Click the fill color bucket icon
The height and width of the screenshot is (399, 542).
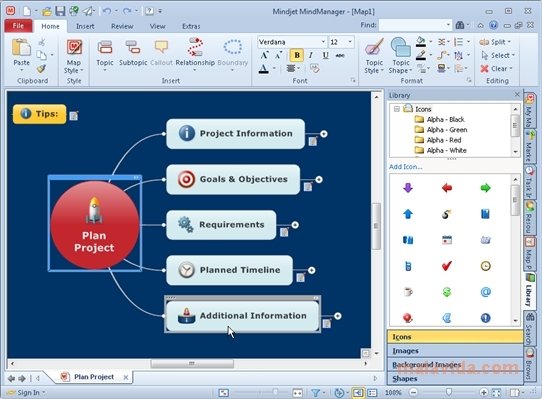pos(421,42)
